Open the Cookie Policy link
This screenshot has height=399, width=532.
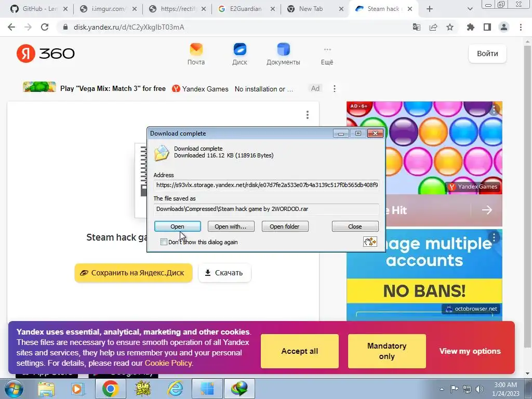pos(168,363)
